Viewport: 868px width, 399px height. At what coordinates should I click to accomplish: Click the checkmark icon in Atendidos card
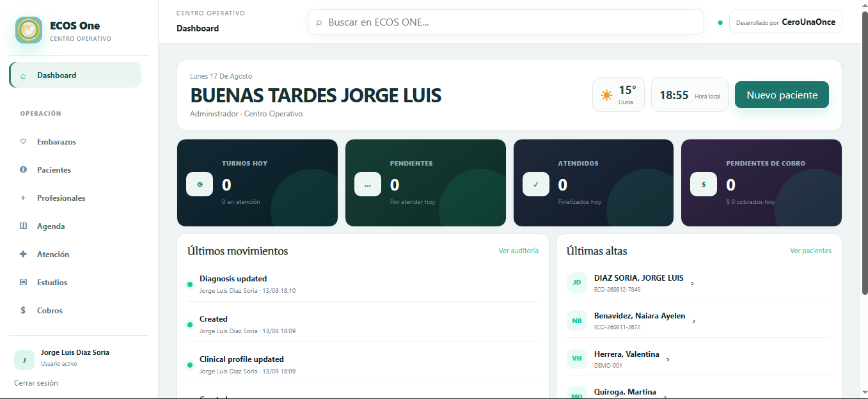tap(536, 184)
